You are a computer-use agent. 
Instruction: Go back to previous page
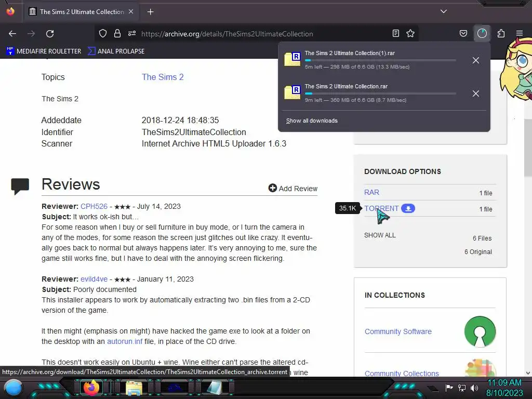12,34
